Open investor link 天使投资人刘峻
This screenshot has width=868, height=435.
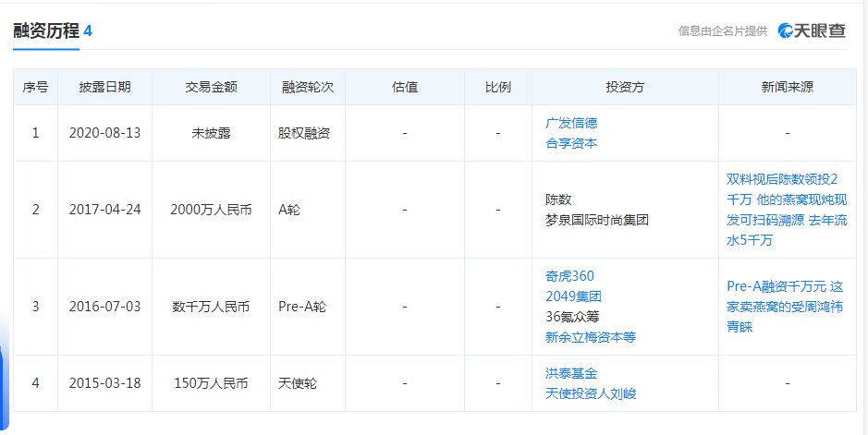(591, 393)
